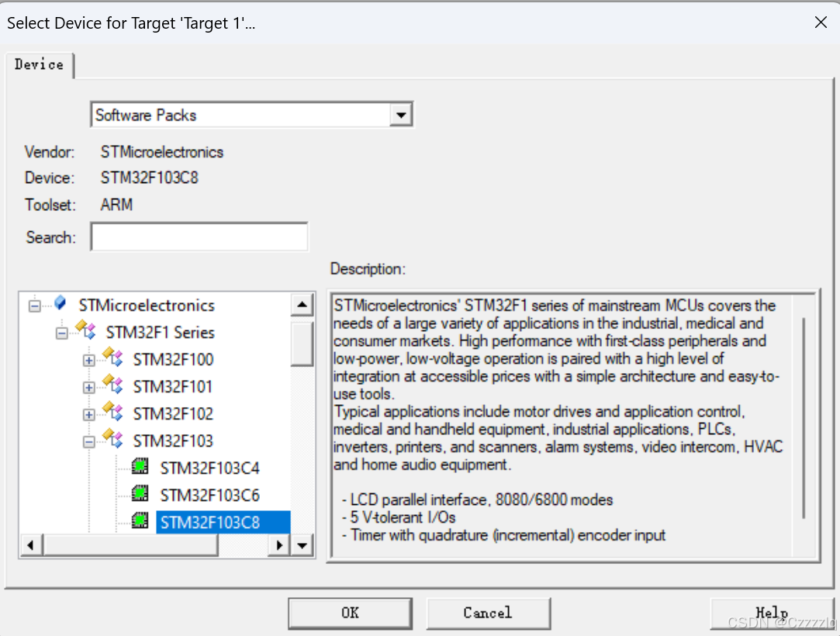Collapse the STMicroelectronics tree node
The image size is (840, 636).
pos(34,306)
